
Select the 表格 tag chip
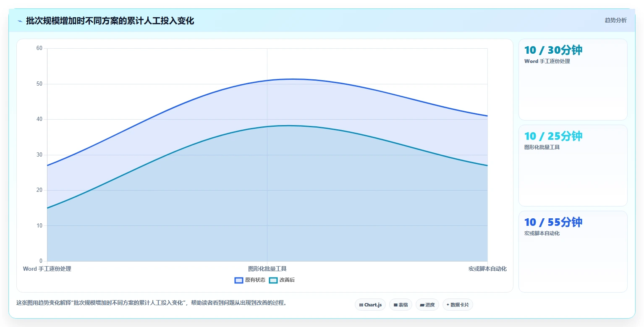[401, 305]
